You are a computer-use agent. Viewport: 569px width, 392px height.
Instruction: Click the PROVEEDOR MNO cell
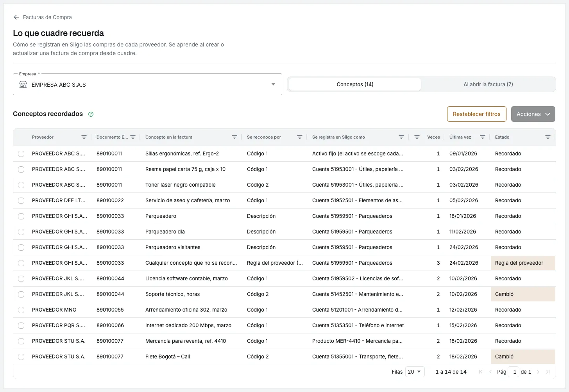pyautogui.click(x=54, y=310)
